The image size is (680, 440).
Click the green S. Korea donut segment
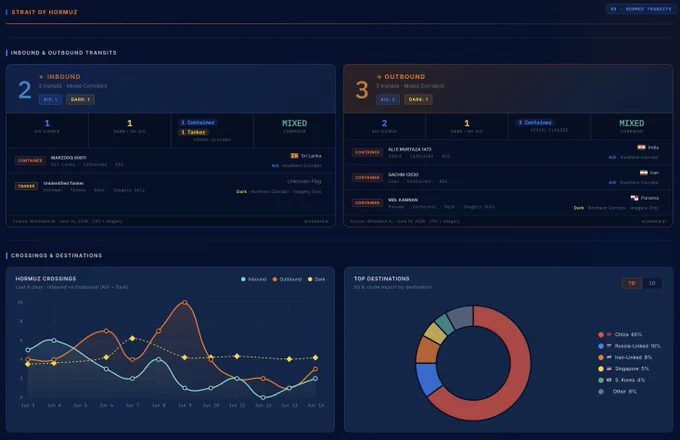pos(445,323)
